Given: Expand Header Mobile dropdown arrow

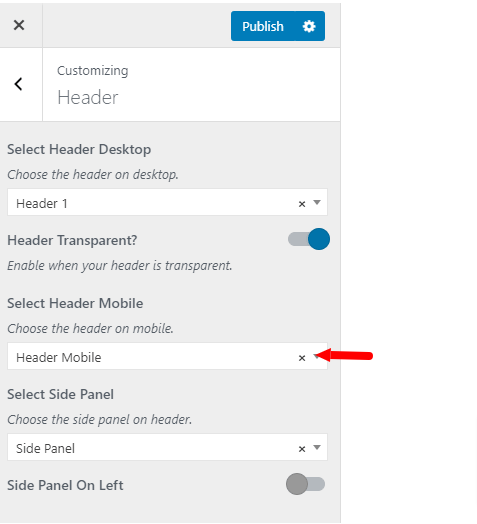Looking at the screenshot, I should (x=317, y=356).
